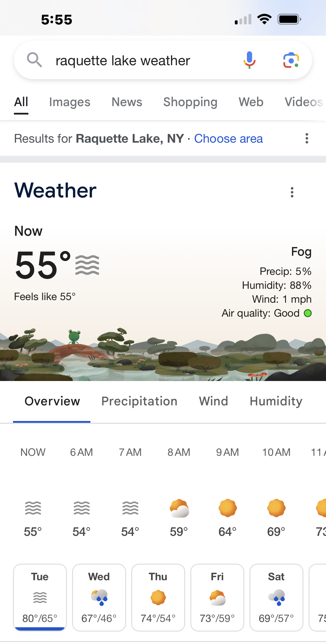Select the 8 AM partly cloudy icon
This screenshot has width=326, height=644.
point(179,508)
